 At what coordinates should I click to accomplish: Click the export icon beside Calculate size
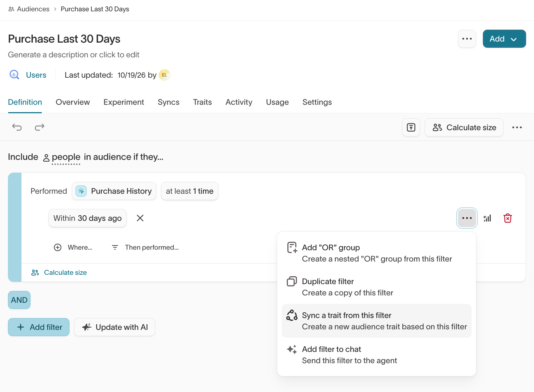tap(411, 127)
